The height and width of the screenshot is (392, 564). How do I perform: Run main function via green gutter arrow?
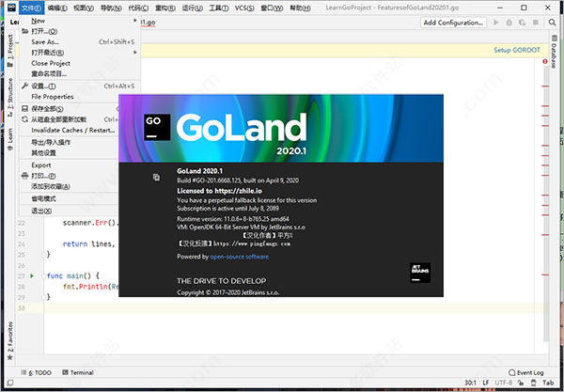point(32,275)
